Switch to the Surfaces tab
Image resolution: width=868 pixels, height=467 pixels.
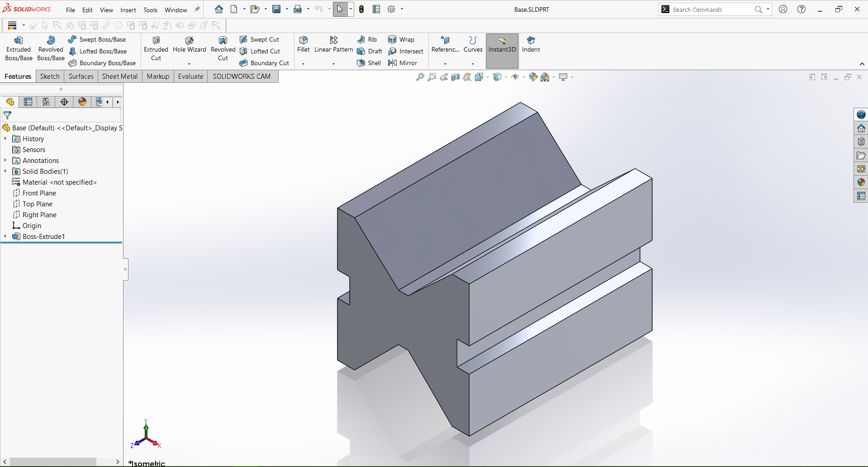point(81,76)
